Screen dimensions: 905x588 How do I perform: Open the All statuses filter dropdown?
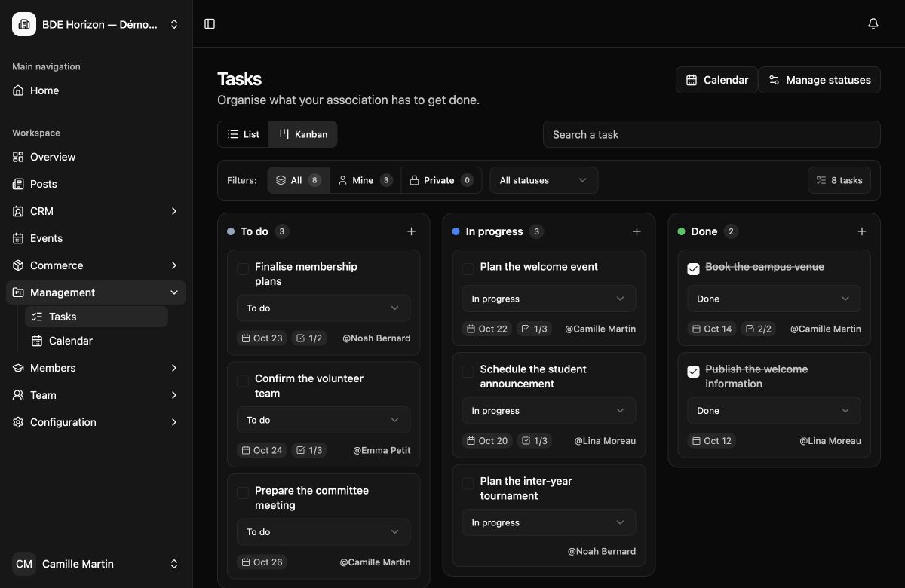pyautogui.click(x=544, y=180)
